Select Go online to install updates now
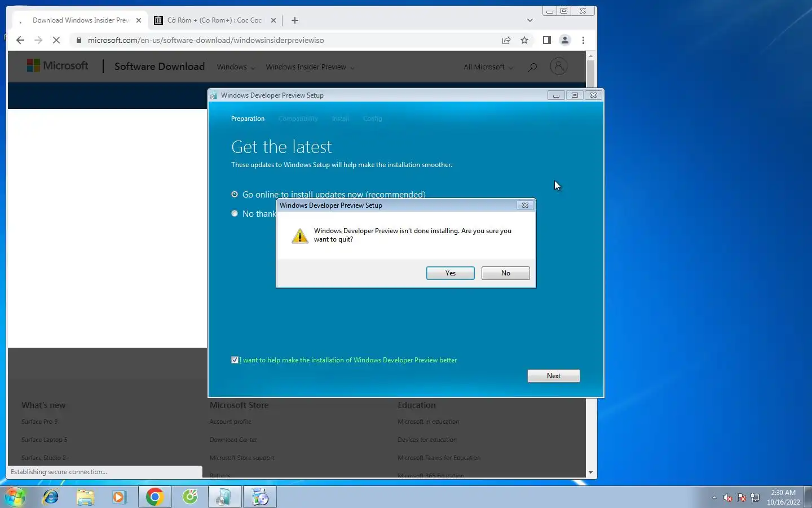The image size is (812, 508). point(328,194)
